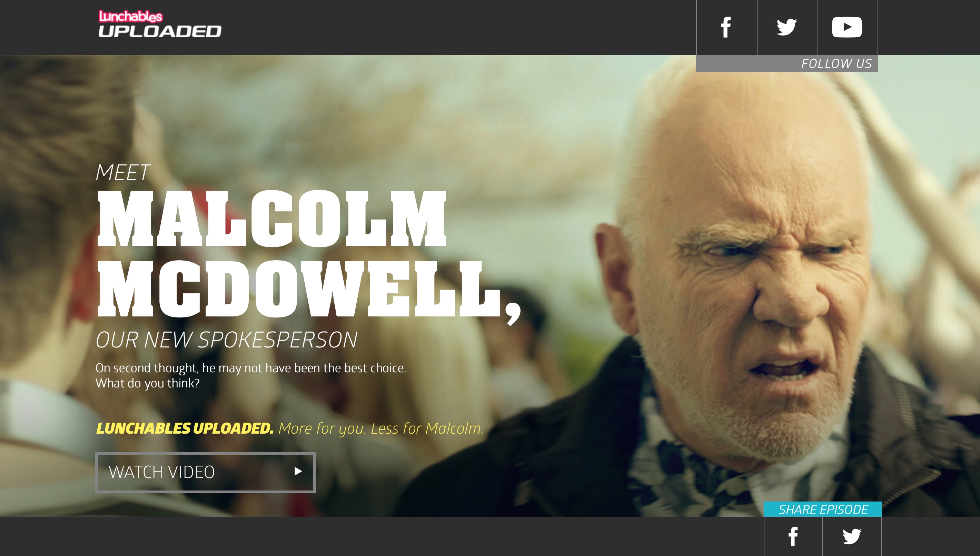Screen dimensions: 980x556
Task: Open the Facebook follow icon in header
Action: [726, 27]
